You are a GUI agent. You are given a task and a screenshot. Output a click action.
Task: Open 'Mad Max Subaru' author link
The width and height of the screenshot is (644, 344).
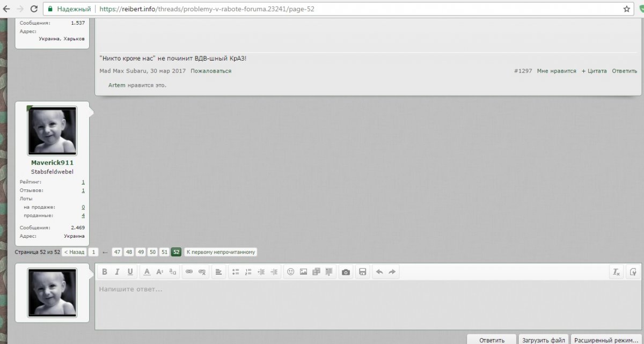[x=123, y=71]
